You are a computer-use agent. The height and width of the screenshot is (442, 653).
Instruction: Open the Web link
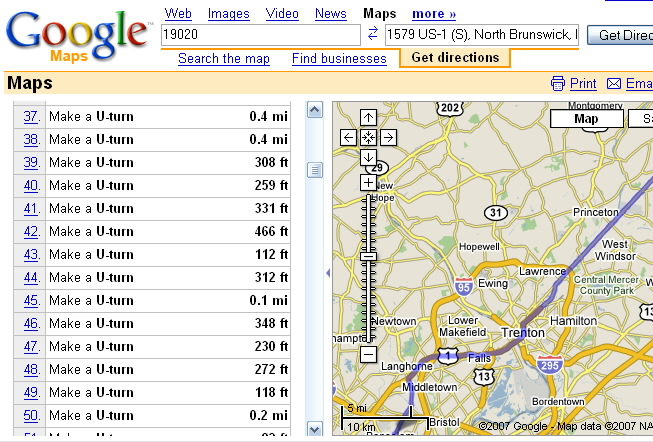[x=178, y=14]
